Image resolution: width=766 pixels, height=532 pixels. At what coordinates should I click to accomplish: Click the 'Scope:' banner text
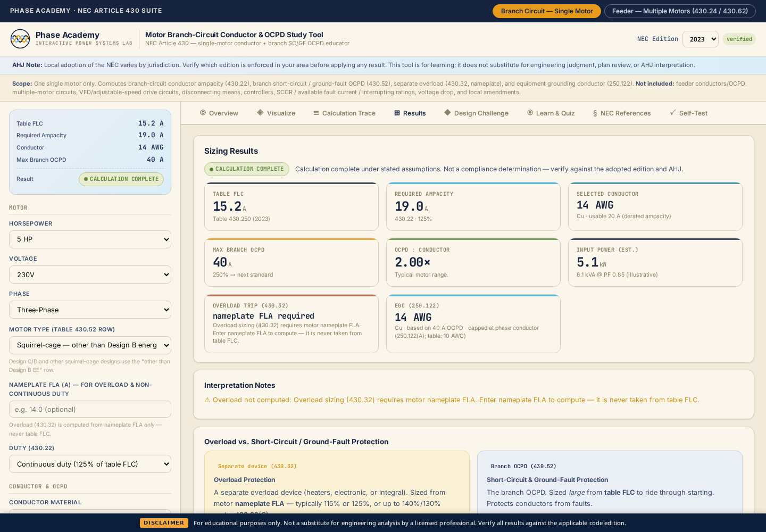(22, 84)
